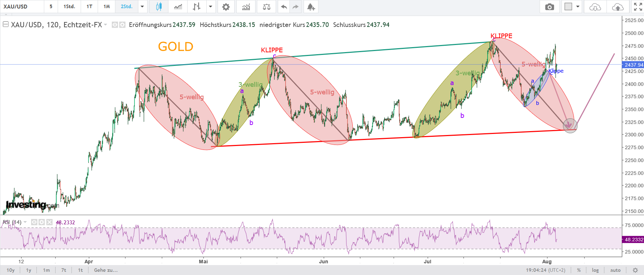
Task: Click the RSI value label 48.2332 on axis
Action: click(x=633, y=240)
